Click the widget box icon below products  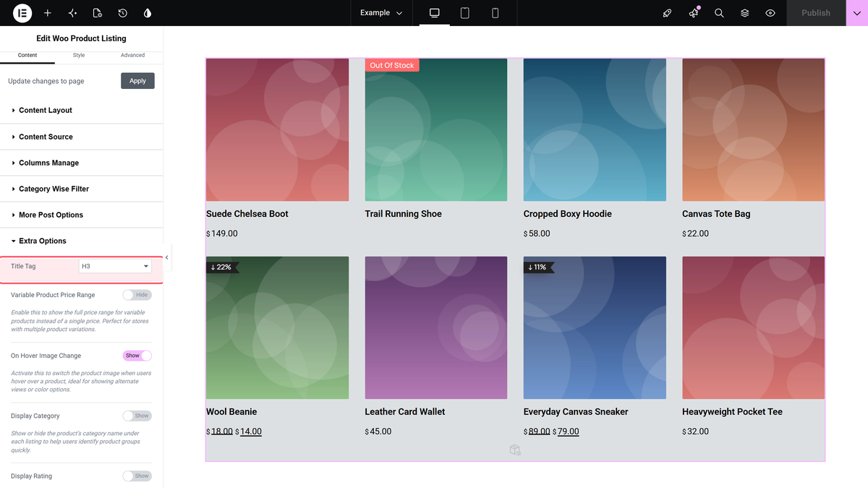click(x=515, y=450)
